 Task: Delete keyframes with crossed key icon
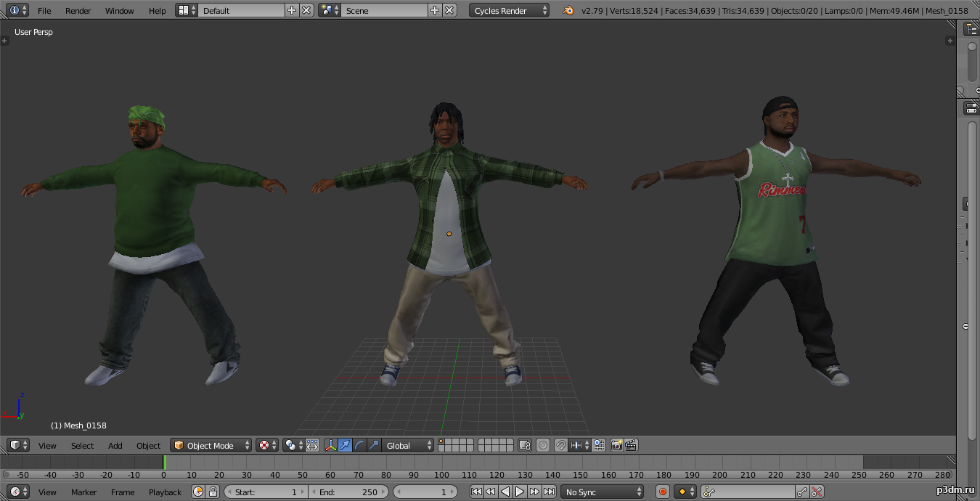coord(817,492)
